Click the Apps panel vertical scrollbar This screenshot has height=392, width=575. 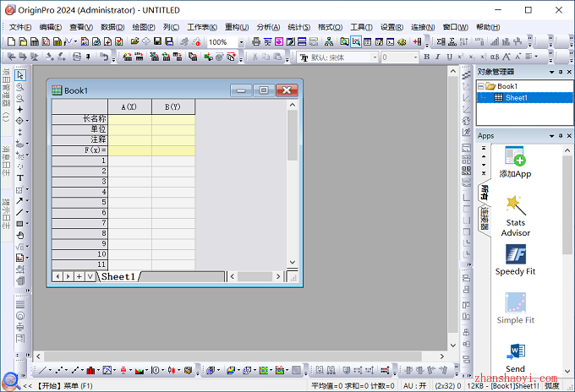567,205
